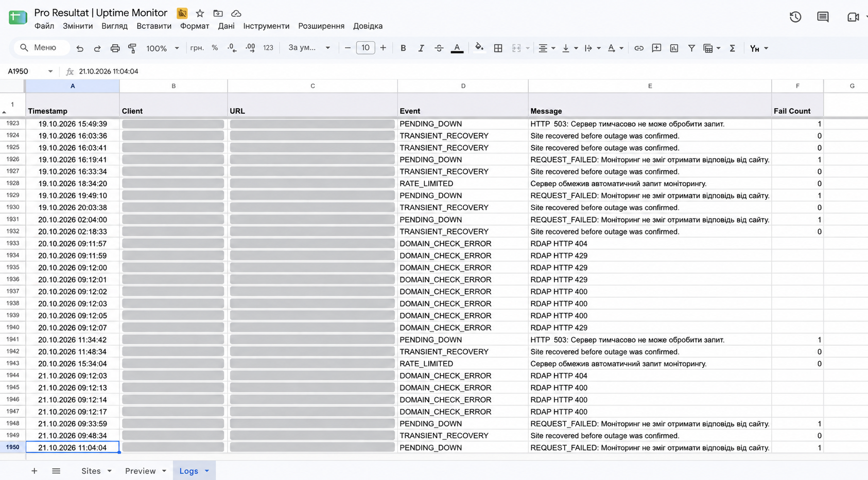Go to the Sheets home logo

click(x=18, y=17)
